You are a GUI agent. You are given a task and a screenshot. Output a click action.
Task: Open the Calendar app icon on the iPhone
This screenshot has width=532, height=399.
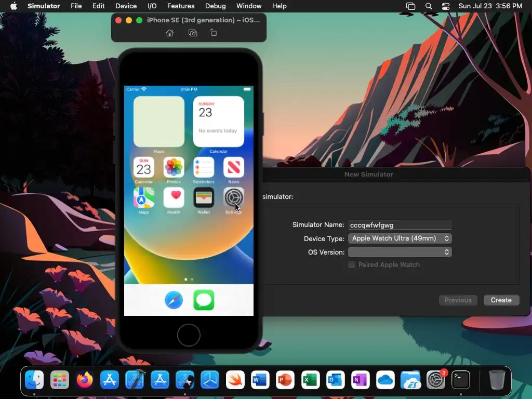144,167
